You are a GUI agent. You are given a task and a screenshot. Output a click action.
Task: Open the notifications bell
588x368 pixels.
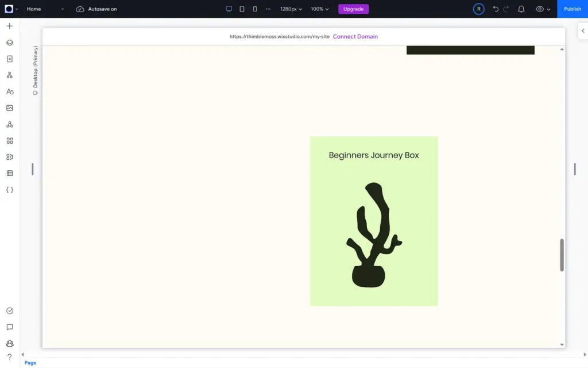(x=521, y=9)
